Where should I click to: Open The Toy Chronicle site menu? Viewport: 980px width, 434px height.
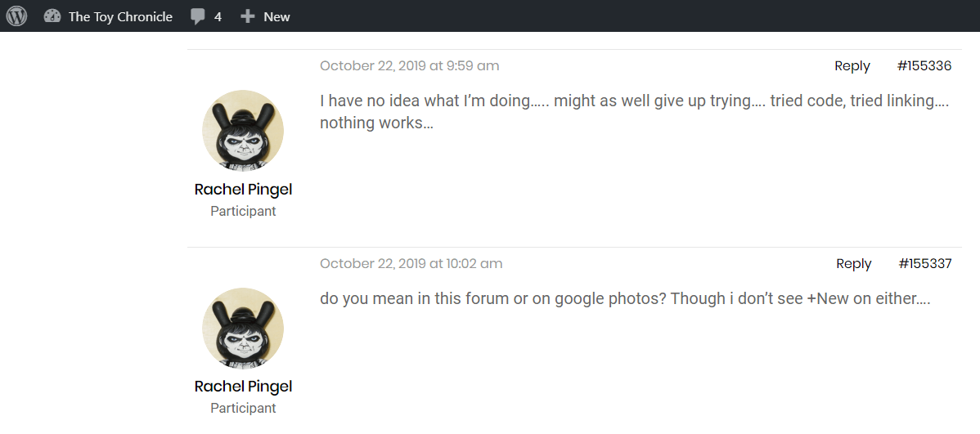[x=120, y=16]
